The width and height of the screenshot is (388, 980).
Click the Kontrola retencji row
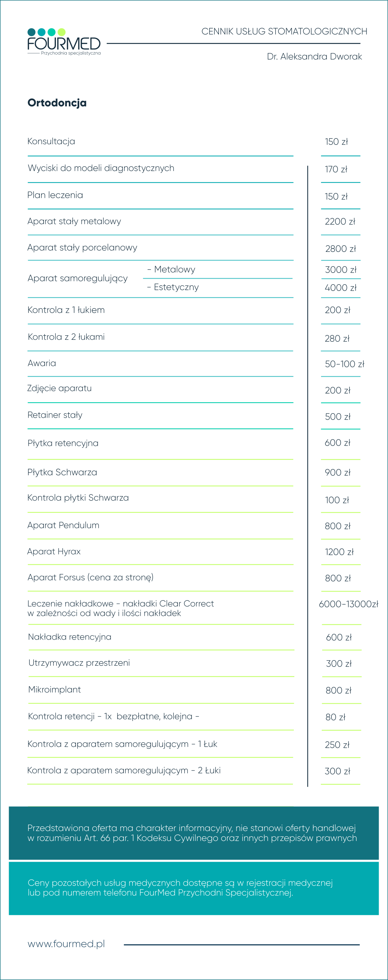pos(194,717)
